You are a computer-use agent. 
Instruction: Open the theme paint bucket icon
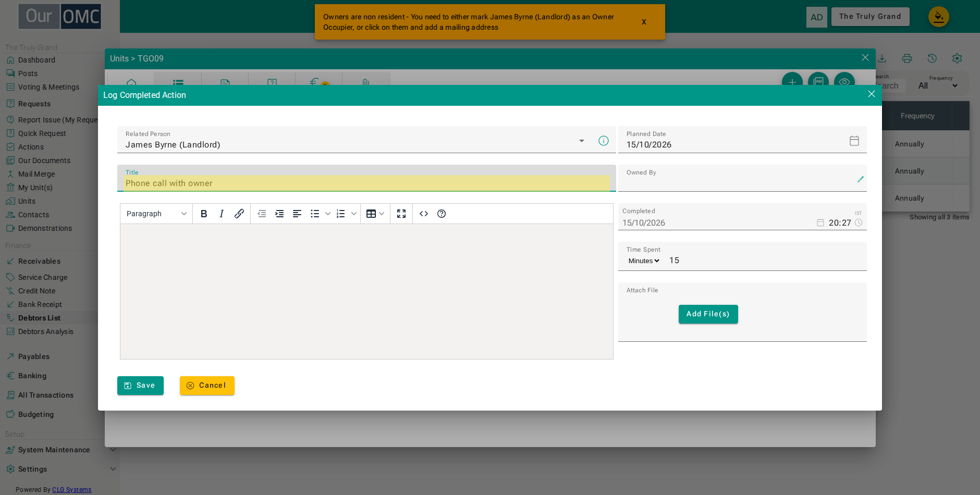click(x=939, y=17)
